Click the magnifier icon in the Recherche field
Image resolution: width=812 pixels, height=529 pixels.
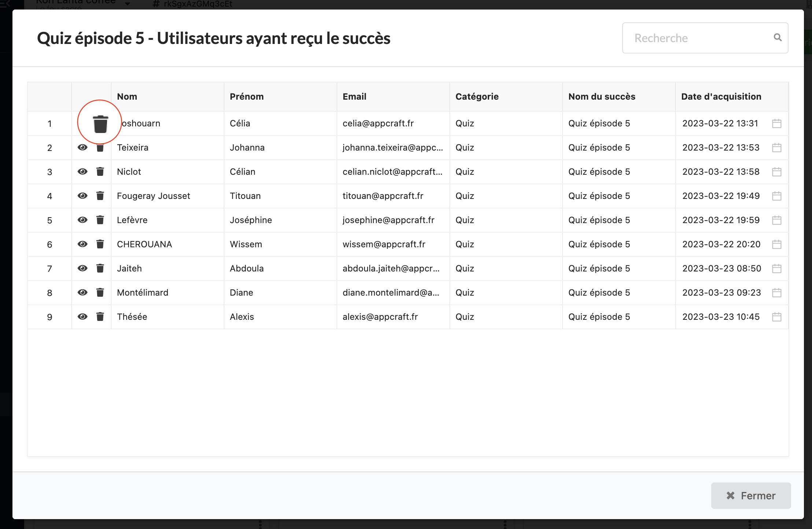tap(778, 37)
